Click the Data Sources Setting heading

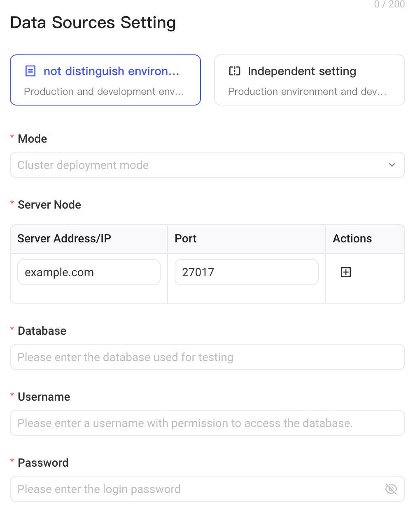[93, 23]
